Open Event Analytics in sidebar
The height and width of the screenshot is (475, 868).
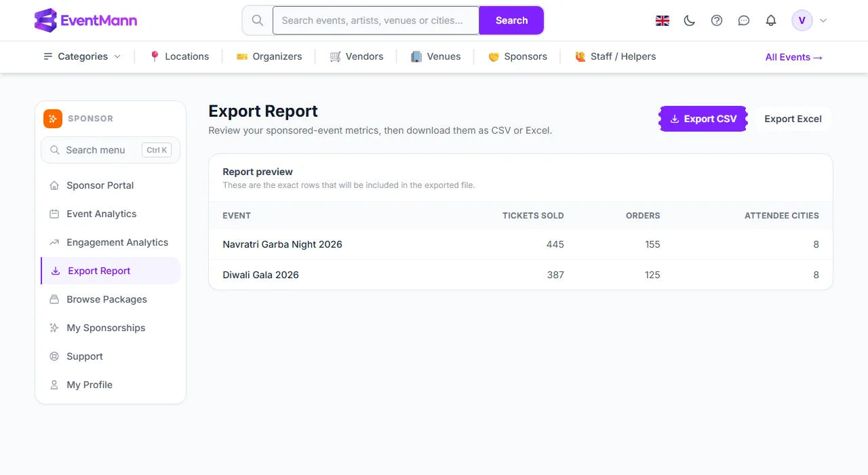click(x=111, y=214)
